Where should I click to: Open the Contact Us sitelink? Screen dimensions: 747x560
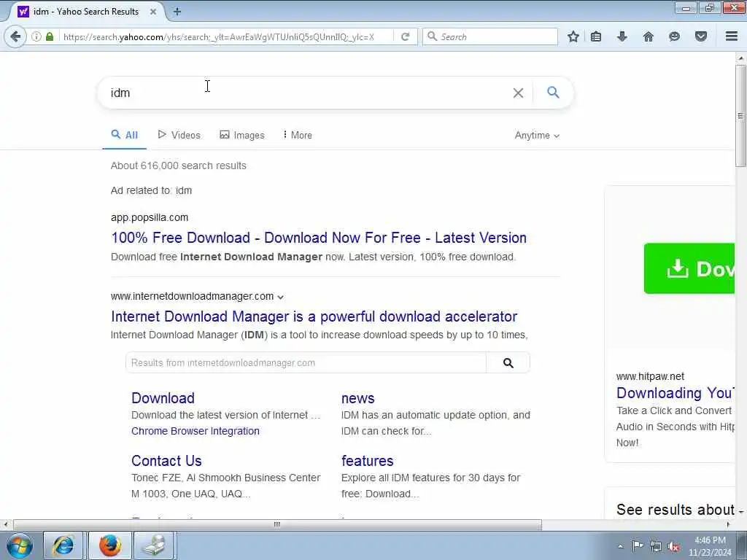point(166,461)
